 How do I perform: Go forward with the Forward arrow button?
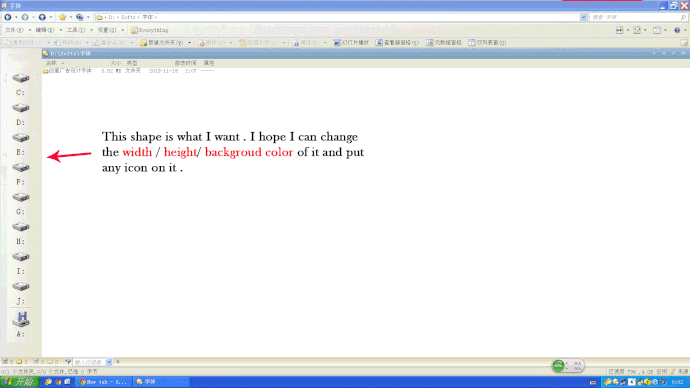point(25,17)
